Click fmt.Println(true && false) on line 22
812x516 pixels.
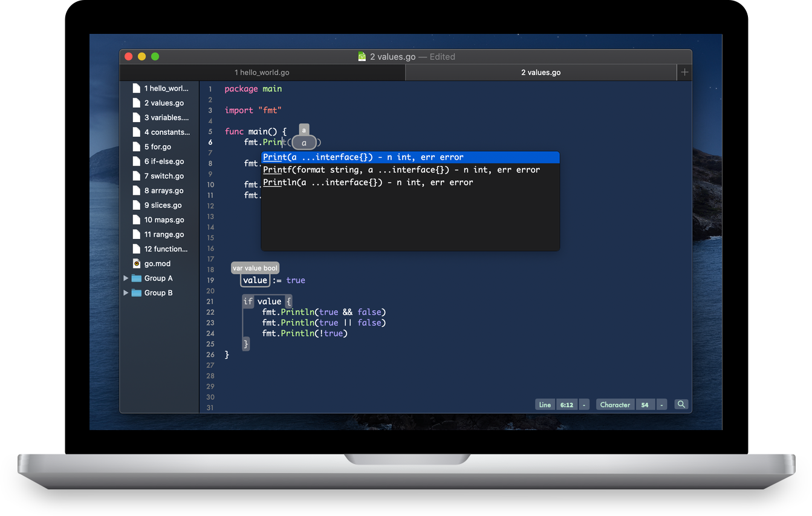click(x=323, y=312)
